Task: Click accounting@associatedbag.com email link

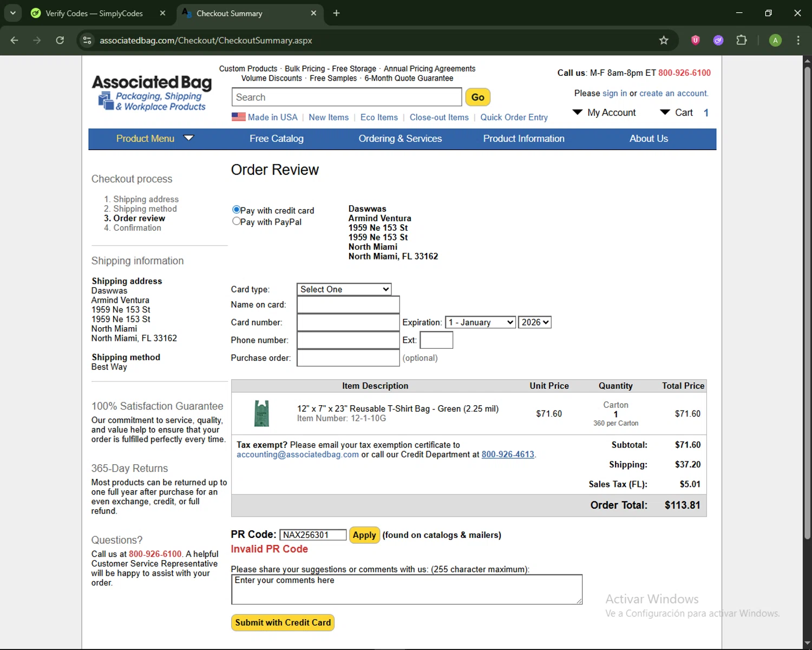Action: point(298,454)
